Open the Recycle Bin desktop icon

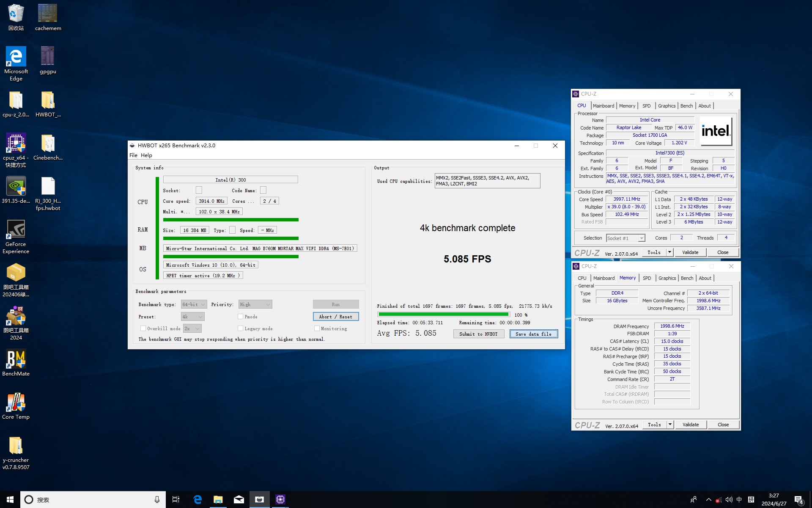click(16, 18)
